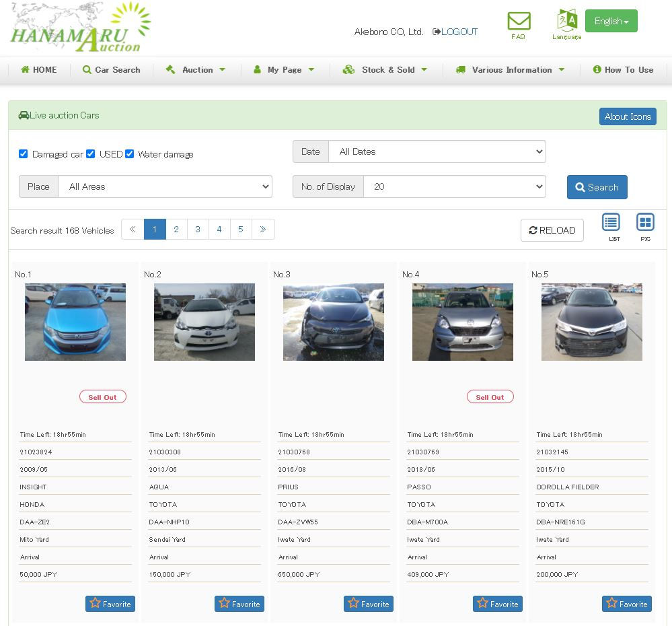Screen dimensions: 672x626
Task: Open the No. of Display dropdown
Action: click(454, 186)
